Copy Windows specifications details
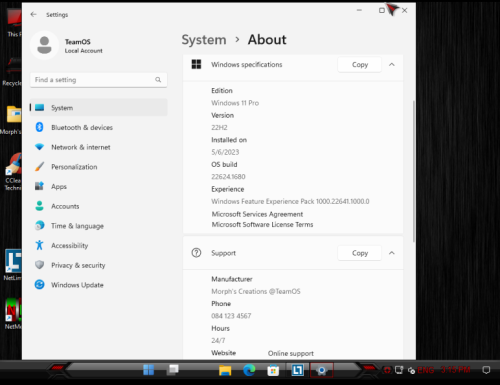This screenshot has width=500, height=385. 360,65
